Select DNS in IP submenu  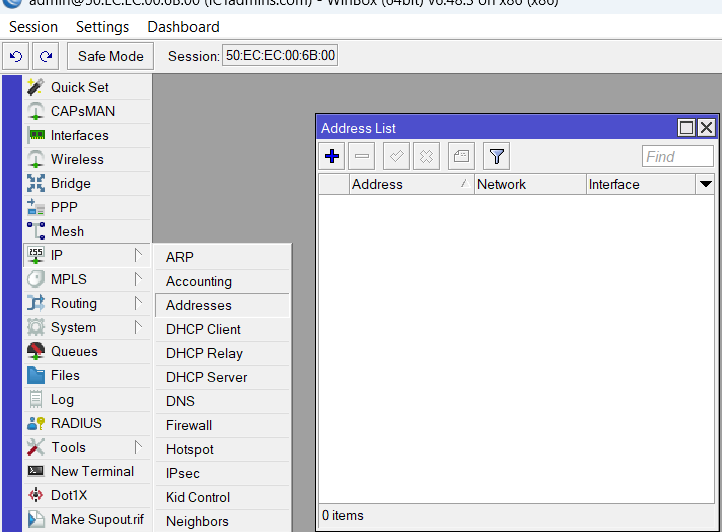pos(222,401)
